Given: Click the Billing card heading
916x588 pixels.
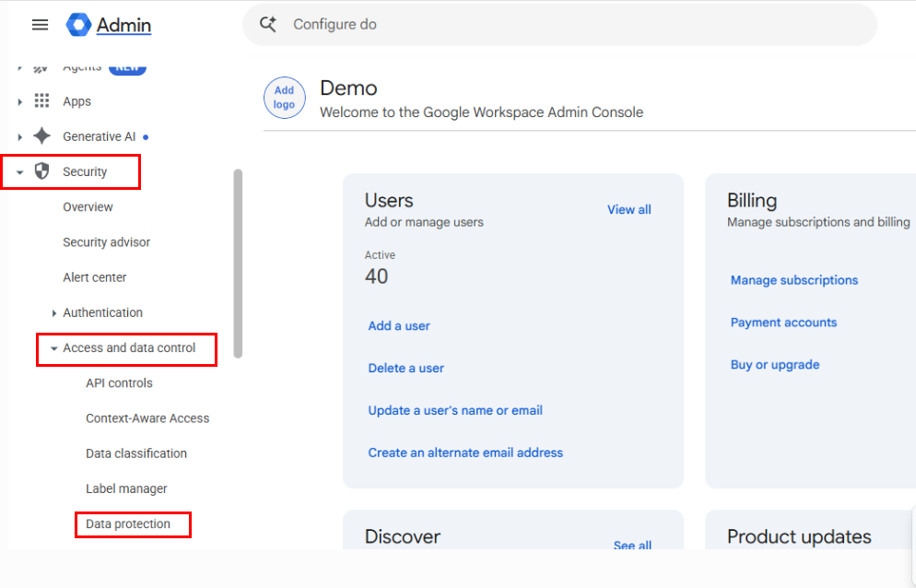Looking at the screenshot, I should tap(752, 200).
